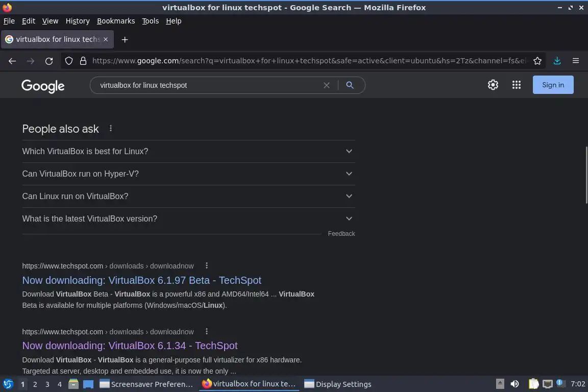The width and height of the screenshot is (588, 392).
Task: Switch to workspace 2
Action: [x=35, y=384]
